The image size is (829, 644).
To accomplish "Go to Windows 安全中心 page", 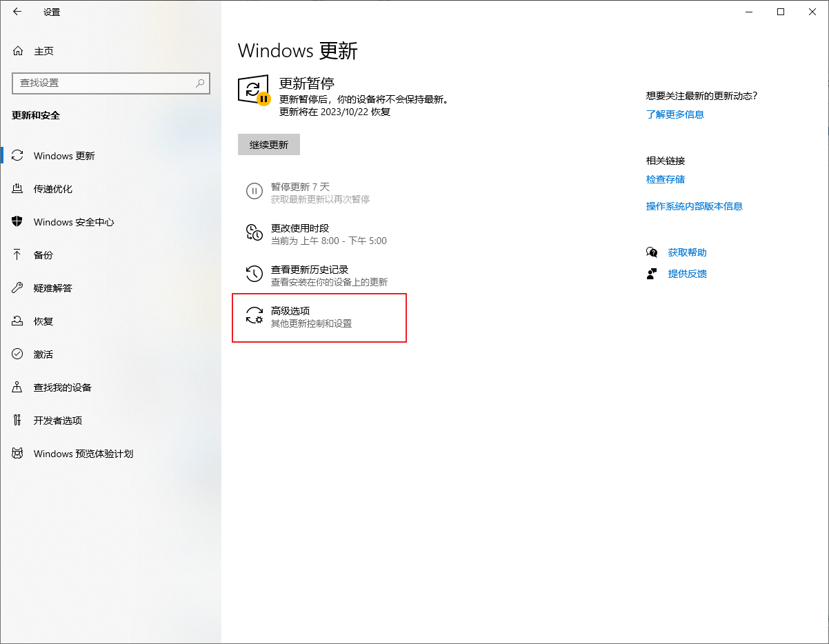I will (x=110, y=222).
